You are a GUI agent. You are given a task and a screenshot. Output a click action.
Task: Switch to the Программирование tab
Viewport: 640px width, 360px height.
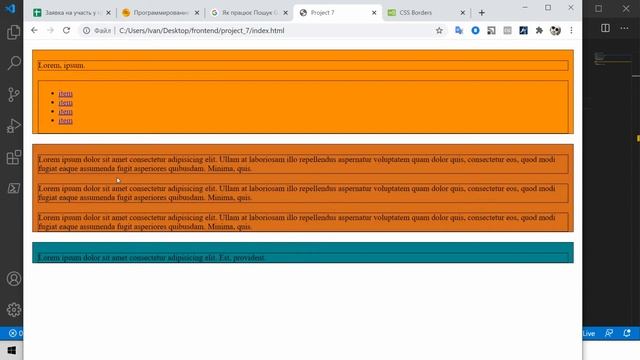tap(160, 13)
